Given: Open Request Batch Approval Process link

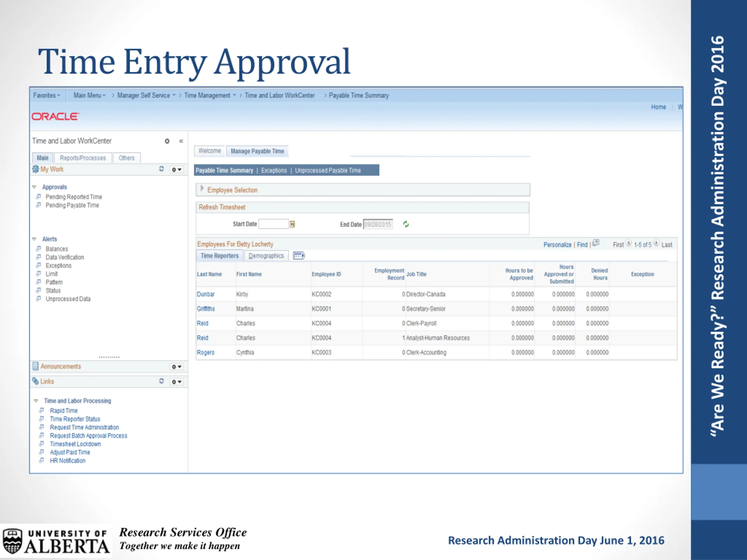Looking at the screenshot, I should pos(88,436).
